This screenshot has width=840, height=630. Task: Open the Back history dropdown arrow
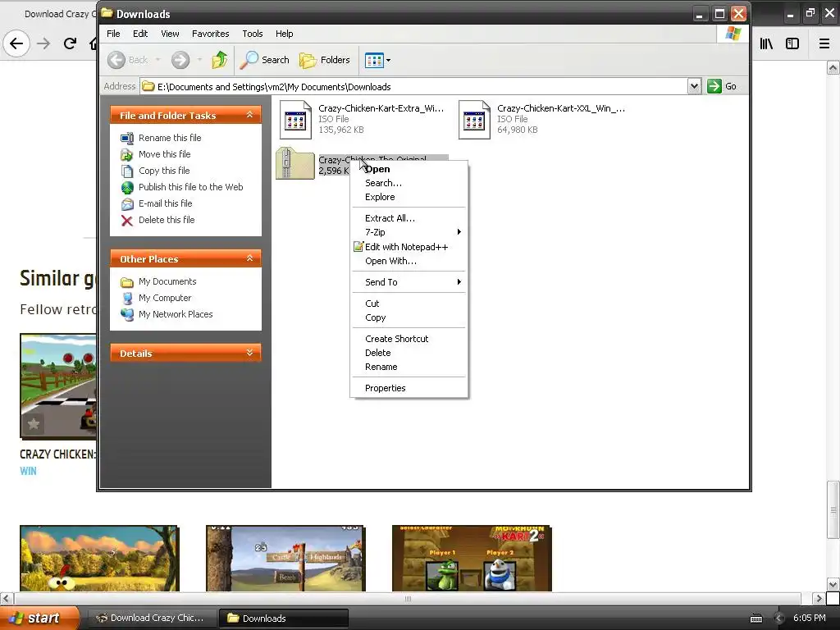(158, 60)
